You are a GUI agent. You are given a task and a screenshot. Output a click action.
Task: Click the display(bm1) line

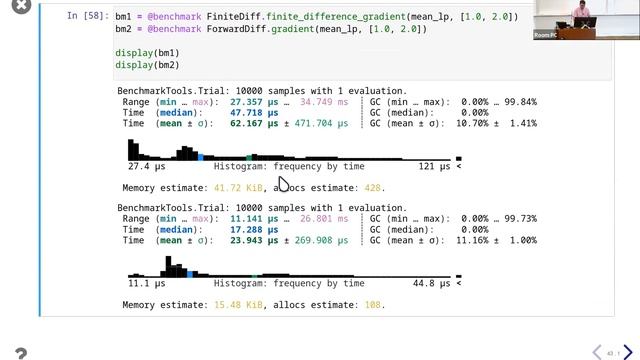(x=147, y=53)
